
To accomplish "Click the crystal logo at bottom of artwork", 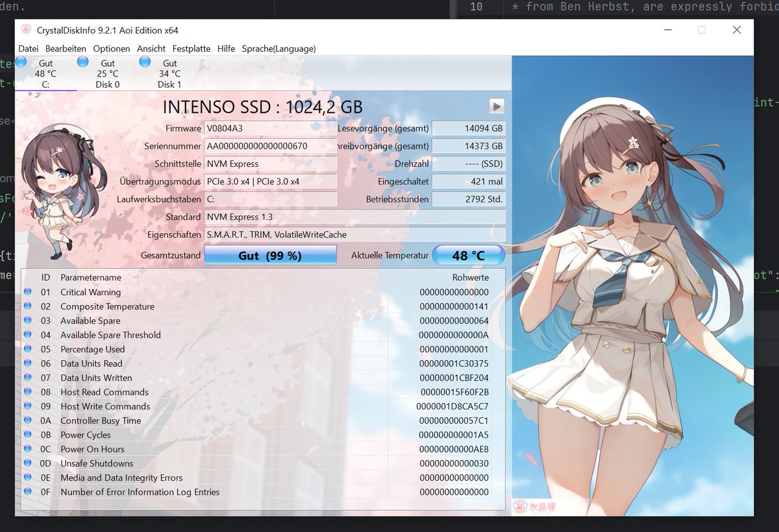I will pos(534,506).
